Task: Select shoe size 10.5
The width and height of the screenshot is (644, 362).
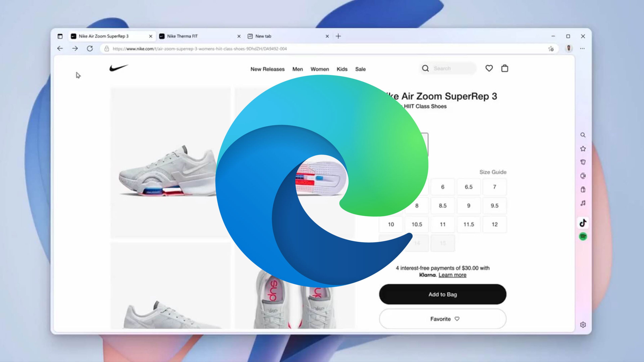Action: pyautogui.click(x=416, y=224)
